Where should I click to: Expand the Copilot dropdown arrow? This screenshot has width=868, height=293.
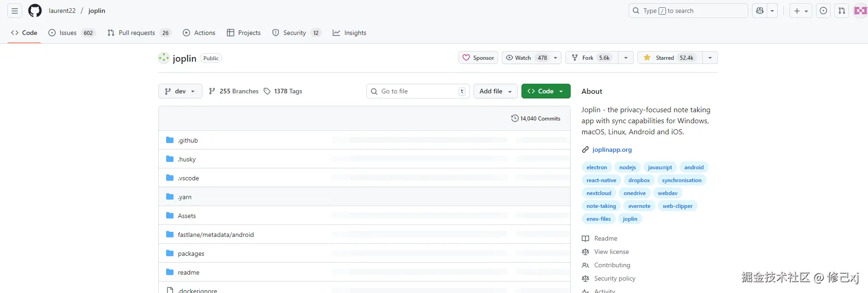tap(772, 11)
